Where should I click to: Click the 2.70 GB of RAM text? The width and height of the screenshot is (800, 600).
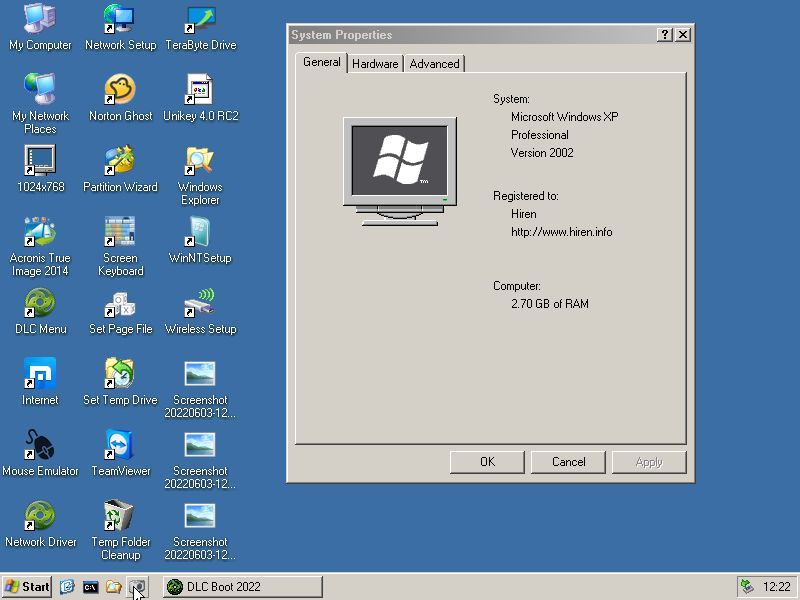[549, 304]
